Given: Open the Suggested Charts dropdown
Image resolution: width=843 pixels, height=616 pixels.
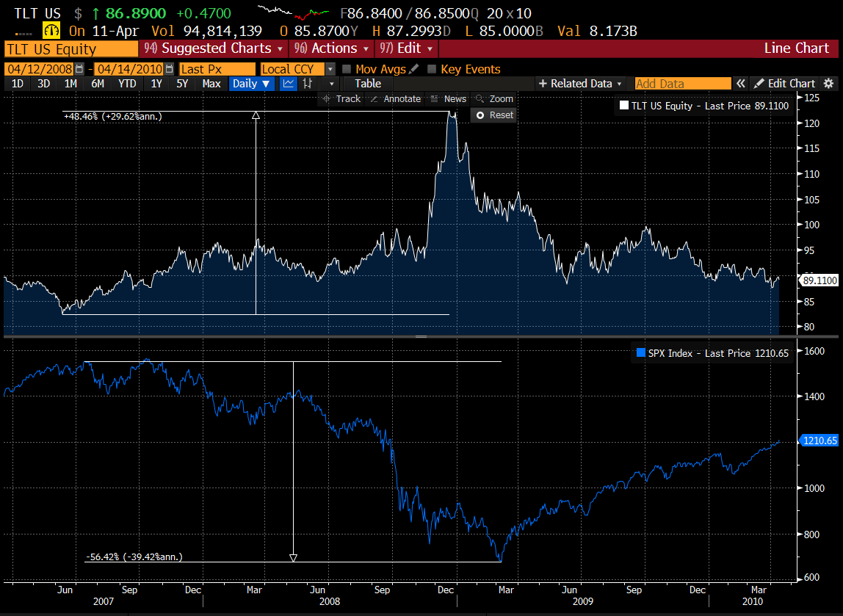Looking at the screenshot, I should tap(214, 48).
